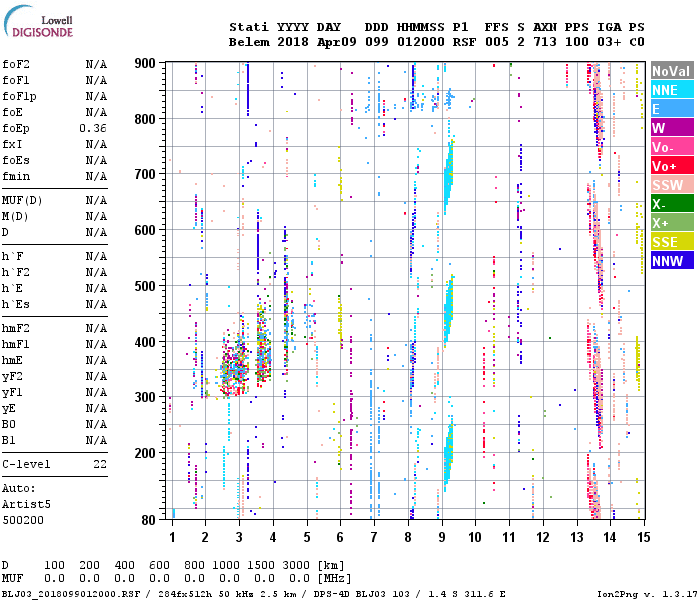The width and height of the screenshot is (700, 600).
Task: Click the Lowell Digisonde logo
Action: coord(38,21)
